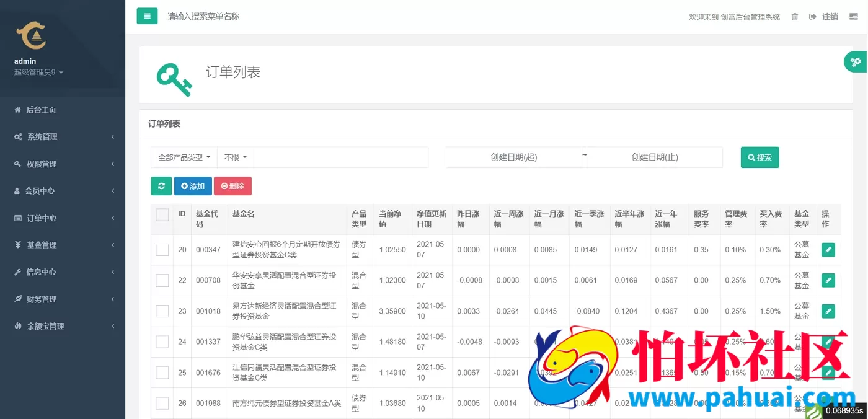
Task: Click fund name 南方纯元债券型证券投资基金A类
Action: [x=287, y=404]
